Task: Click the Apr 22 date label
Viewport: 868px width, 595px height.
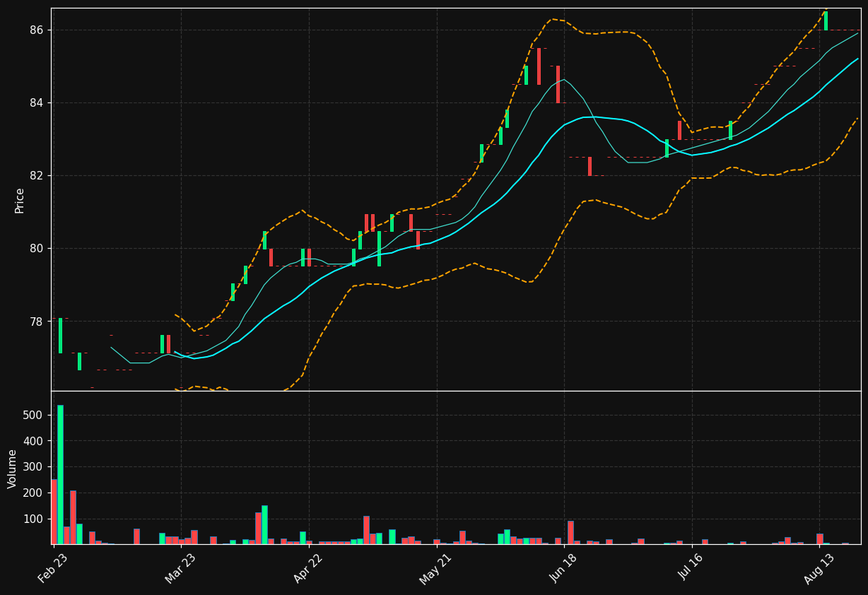Action: click(308, 569)
